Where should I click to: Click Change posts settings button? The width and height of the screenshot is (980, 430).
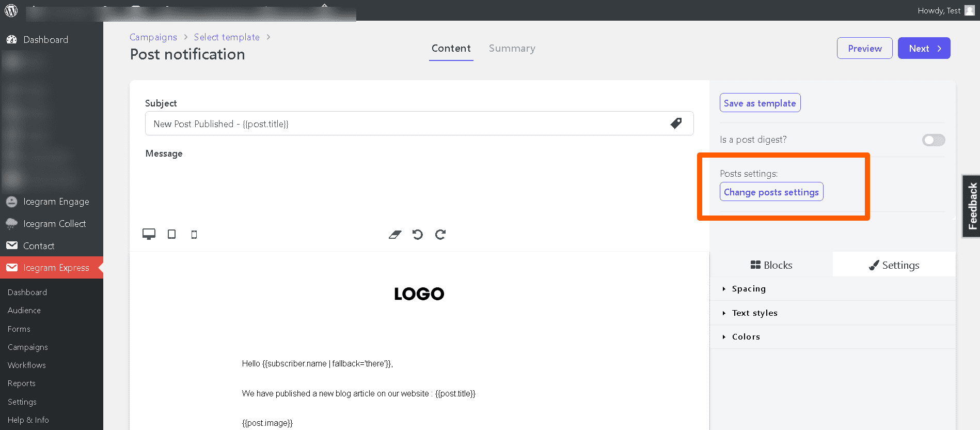(x=771, y=192)
